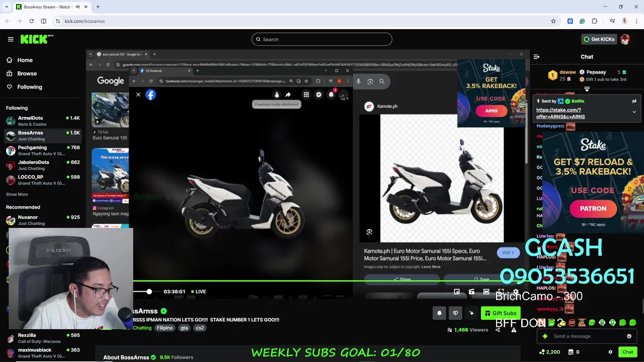Expand the gift leaderboard handle

[587, 89]
